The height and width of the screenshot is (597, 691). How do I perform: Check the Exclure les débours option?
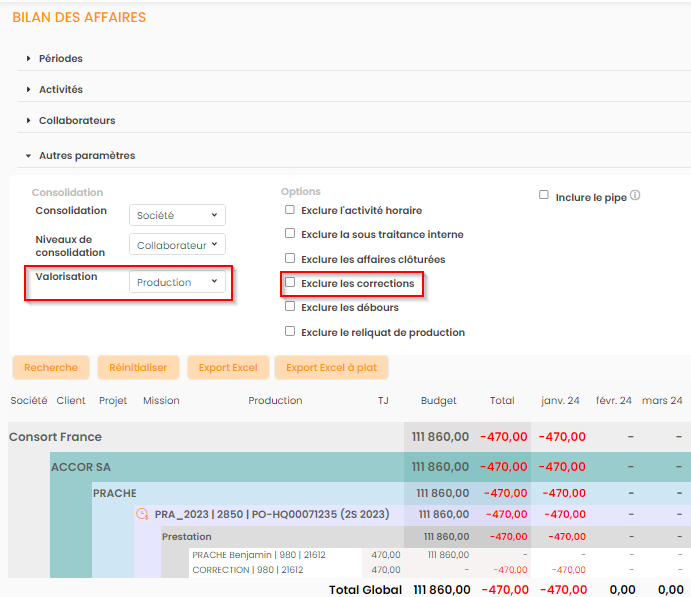290,307
